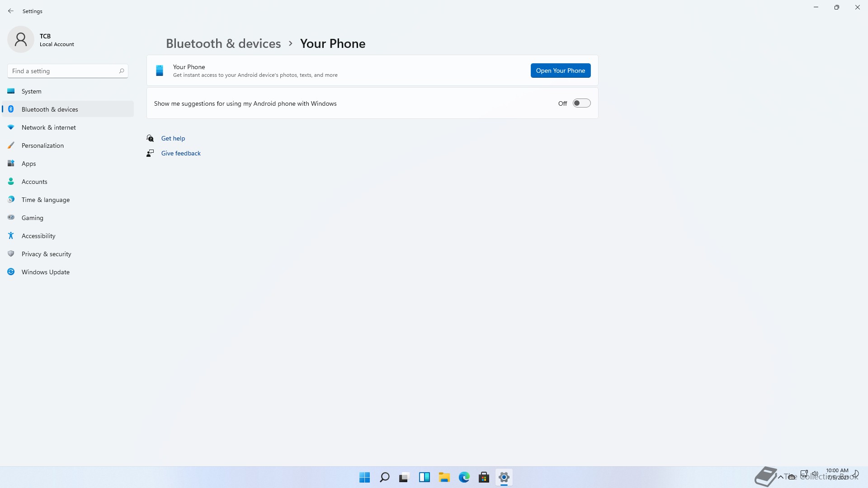Click the Give feedback link
The height and width of the screenshot is (488, 868).
pos(181,153)
